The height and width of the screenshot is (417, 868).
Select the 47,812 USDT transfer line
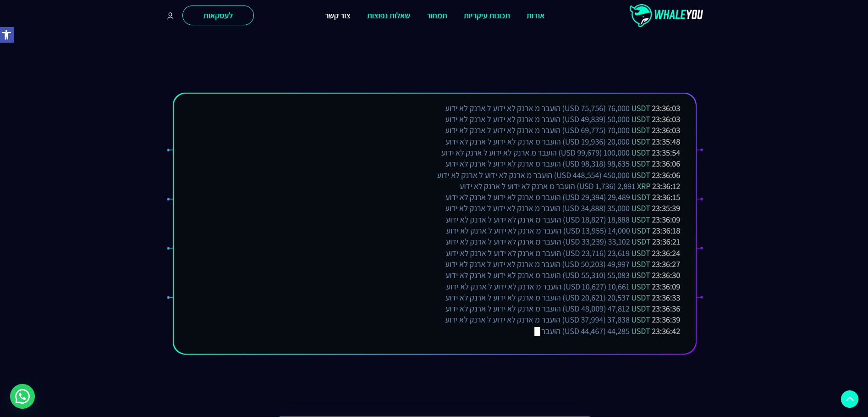[563, 309]
